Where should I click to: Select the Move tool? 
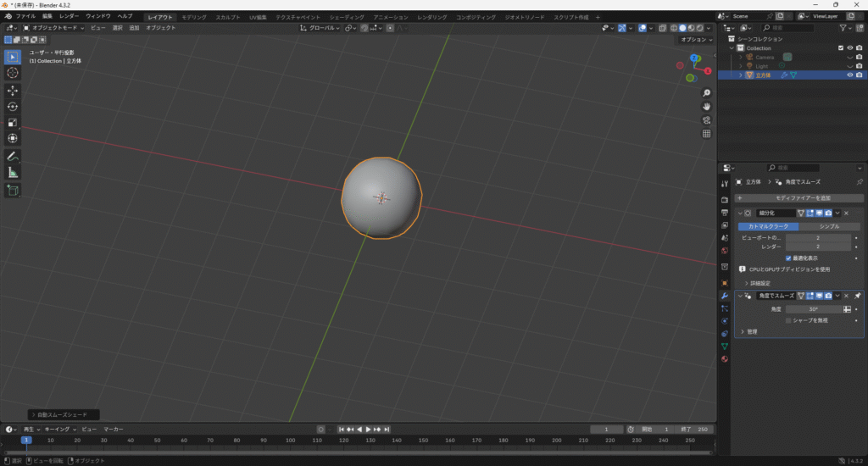[x=12, y=90]
